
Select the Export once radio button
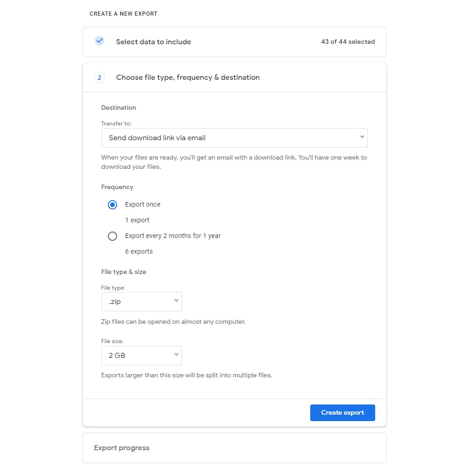tap(112, 205)
